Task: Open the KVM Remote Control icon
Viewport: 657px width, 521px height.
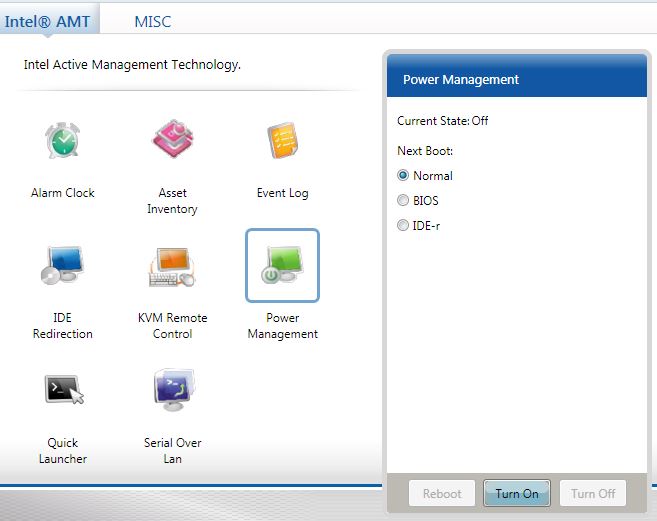Action: tap(173, 267)
